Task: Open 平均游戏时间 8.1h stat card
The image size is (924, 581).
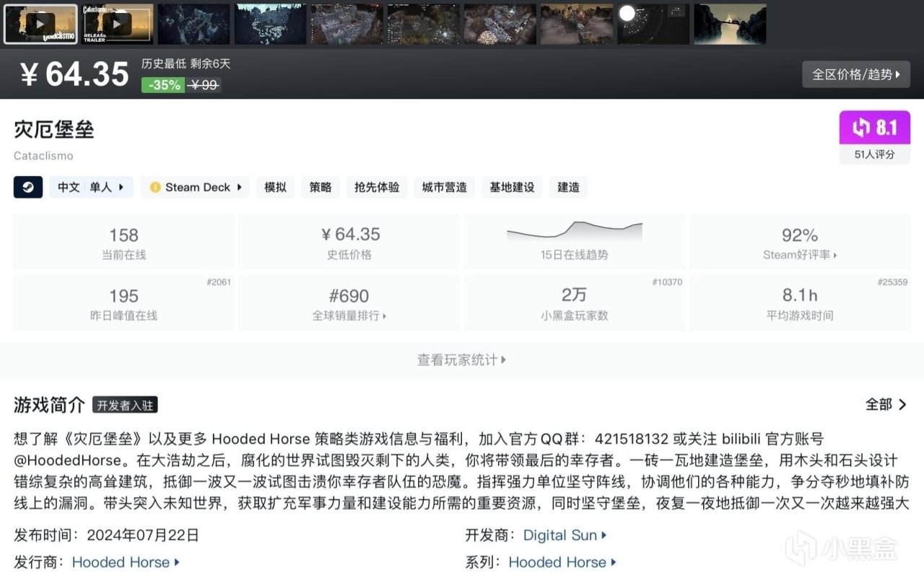Action: (x=800, y=303)
